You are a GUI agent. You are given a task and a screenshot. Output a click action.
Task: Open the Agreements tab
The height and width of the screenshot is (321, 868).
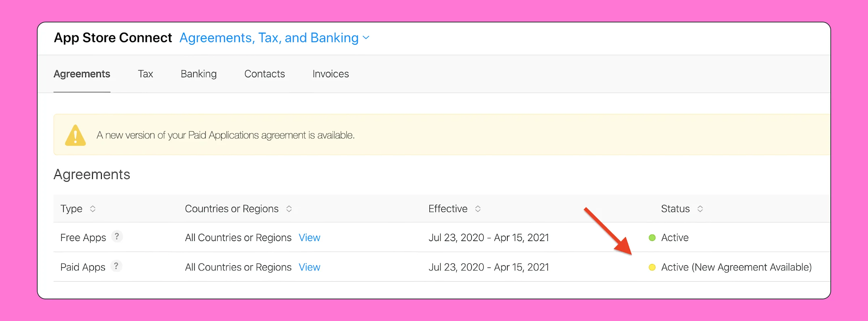pyautogui.click(x=82, y=74)
